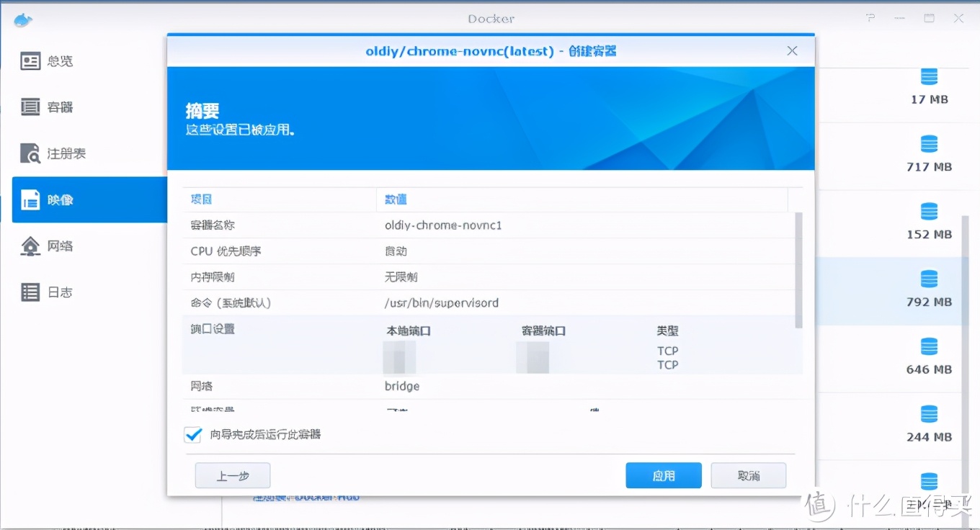
Task: Select value oldiy-chrome-novnc1
Action: click(x=443, y=225)
